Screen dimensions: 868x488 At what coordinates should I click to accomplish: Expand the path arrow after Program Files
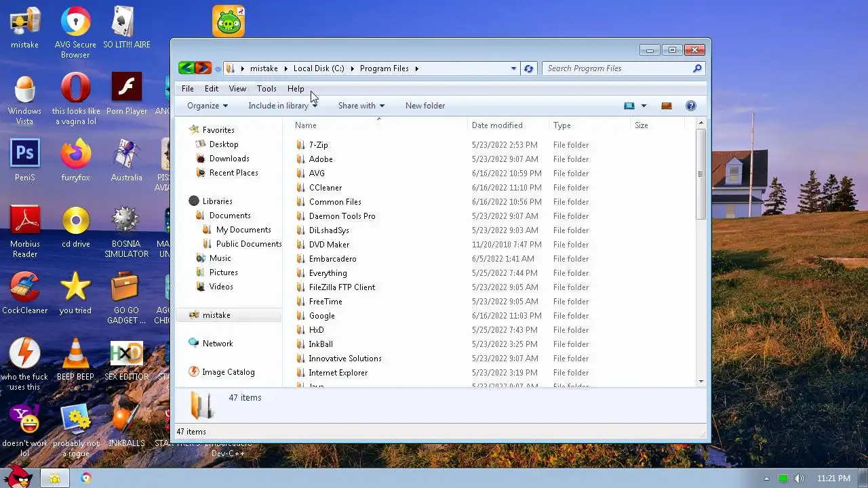coord(417,68)
